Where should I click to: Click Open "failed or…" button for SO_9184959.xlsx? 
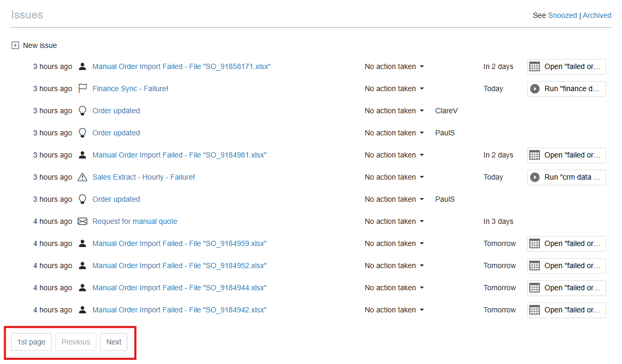click(x=567, y=244)
